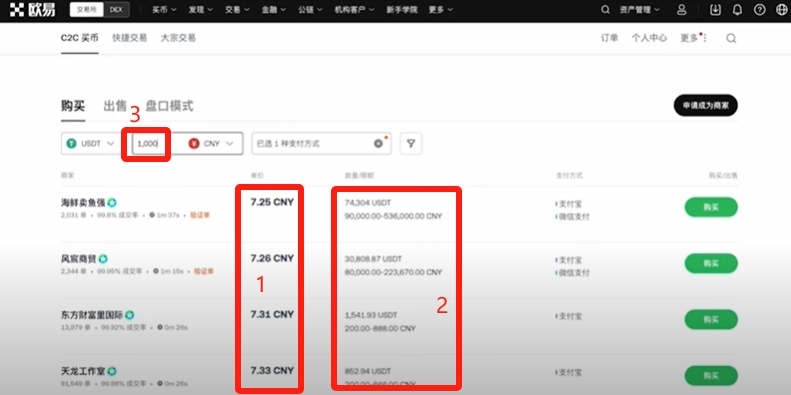The image size is (791, 395).
Task: Click verified badge next to 风宸商贸
Action: [103, 259]
